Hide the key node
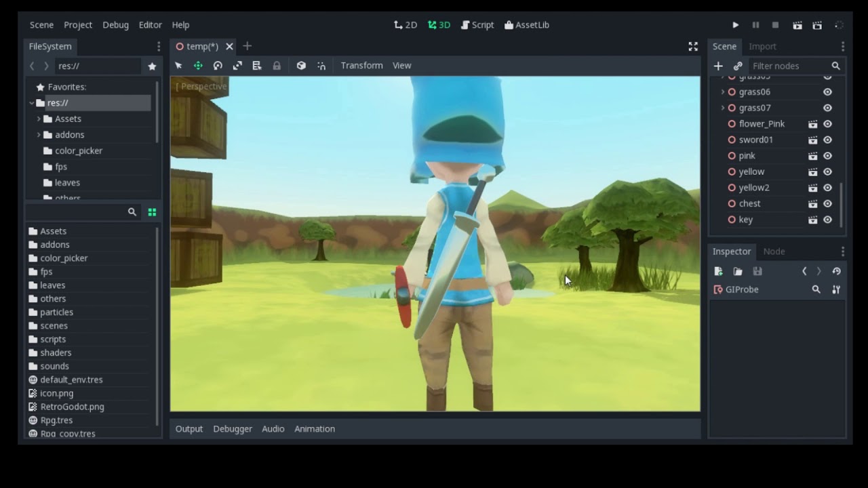This screenshot has height=488, width=868. pyautogui.click(x=827, y=220)
